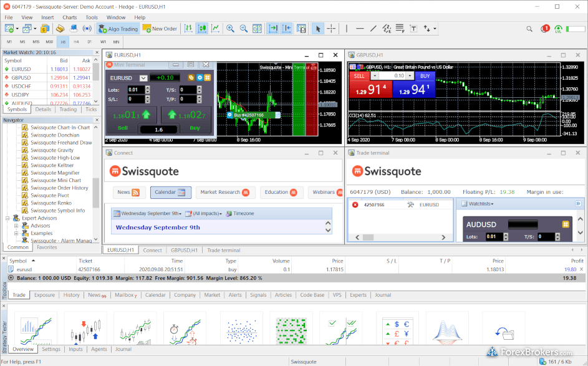
Task: Switch chart to bar chart mode
Action: tap(189, 29)
